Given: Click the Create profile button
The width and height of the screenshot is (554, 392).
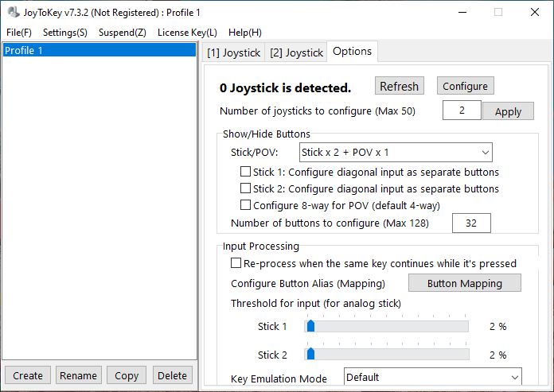Looking at the screenshot, I should (28, 375).
